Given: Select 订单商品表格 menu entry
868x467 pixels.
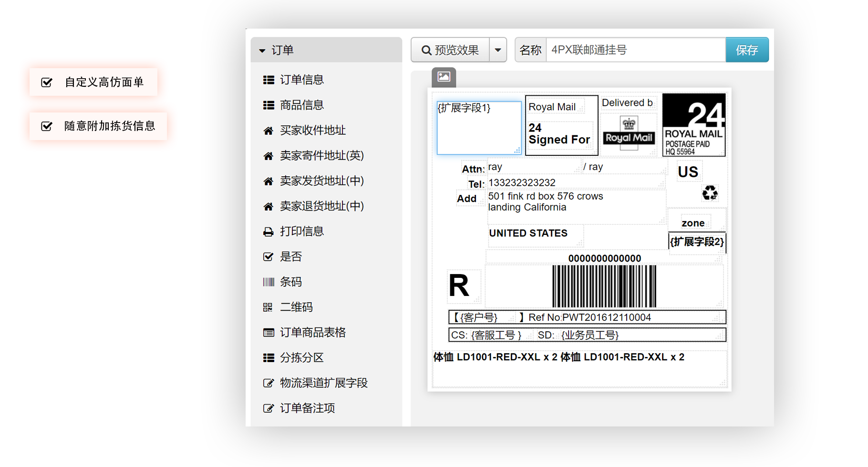Looking at the screenshot, I should coord(313,333).
